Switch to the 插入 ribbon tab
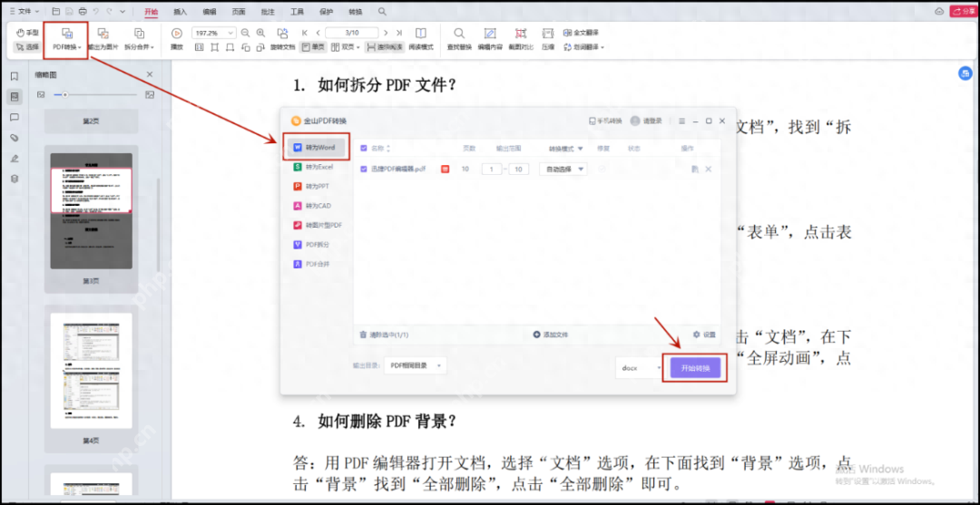 [180, 12]
